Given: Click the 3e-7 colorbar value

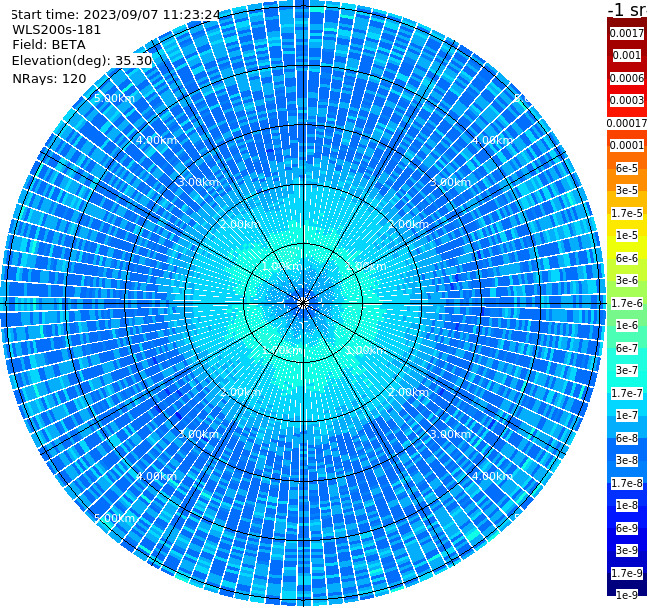Looking at the screenshot, I should (627, 370).
